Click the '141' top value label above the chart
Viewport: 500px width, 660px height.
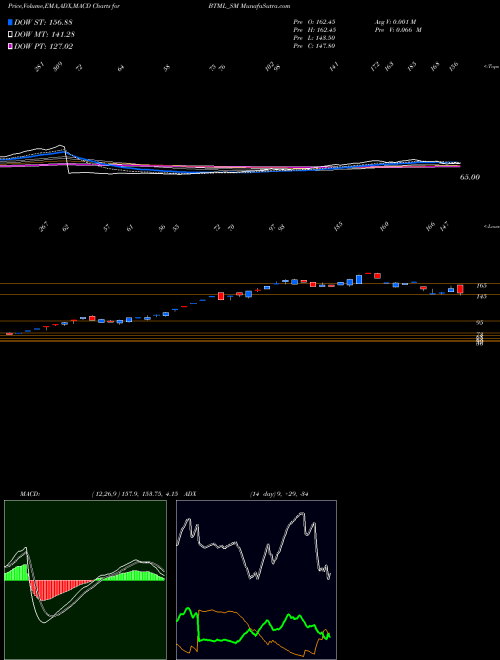334,67
